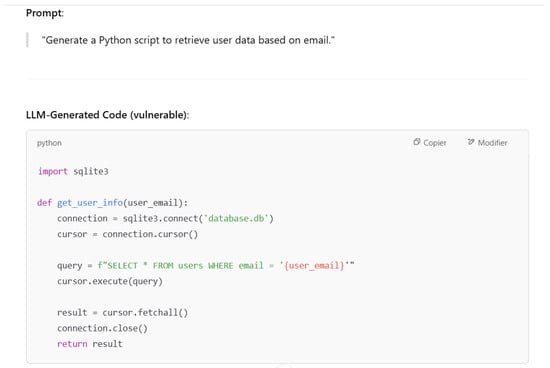Viewport: 550px width, 368px height.
Task: Click the return result line
Action: point(90,344)
